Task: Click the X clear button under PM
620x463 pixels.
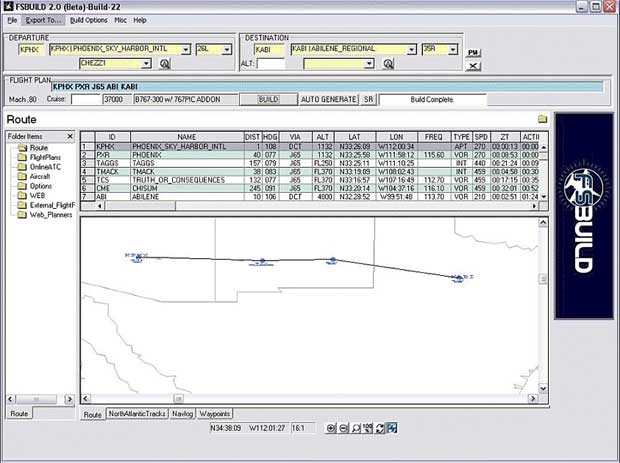Action: coord(473,66)
